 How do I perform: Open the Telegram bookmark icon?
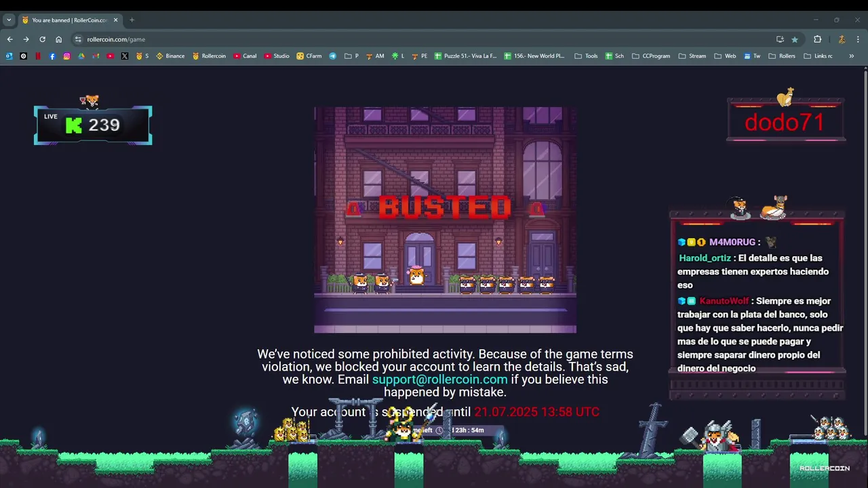pos(333,56)
